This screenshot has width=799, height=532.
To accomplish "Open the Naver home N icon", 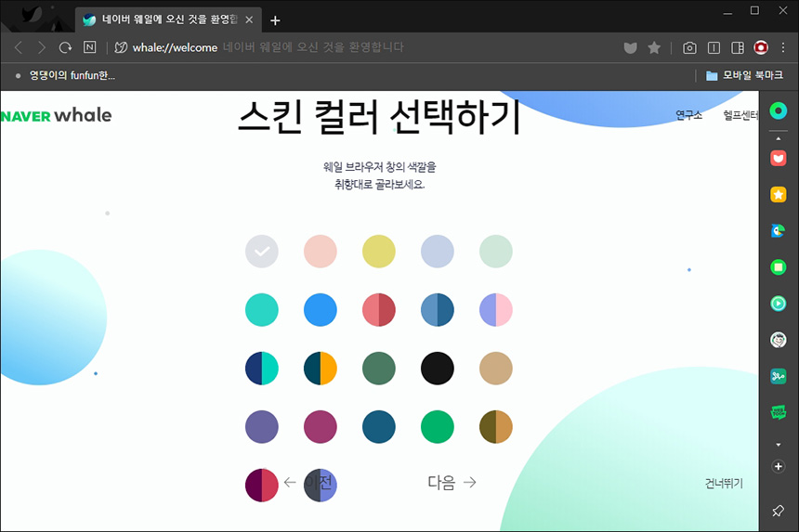I will (x=90, y=47).
